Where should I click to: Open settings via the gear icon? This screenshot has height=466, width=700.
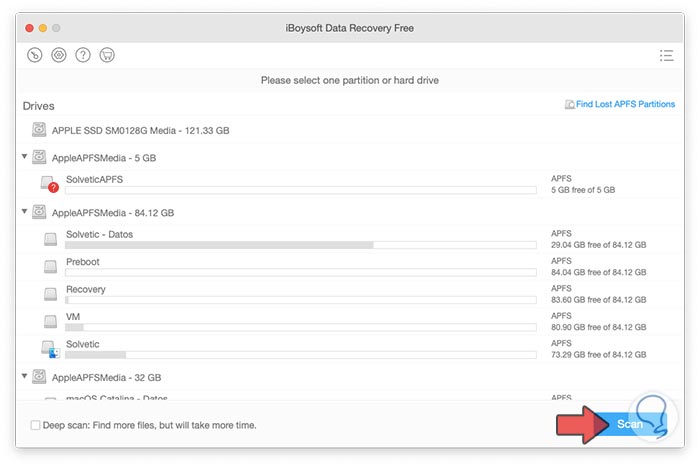59,55
